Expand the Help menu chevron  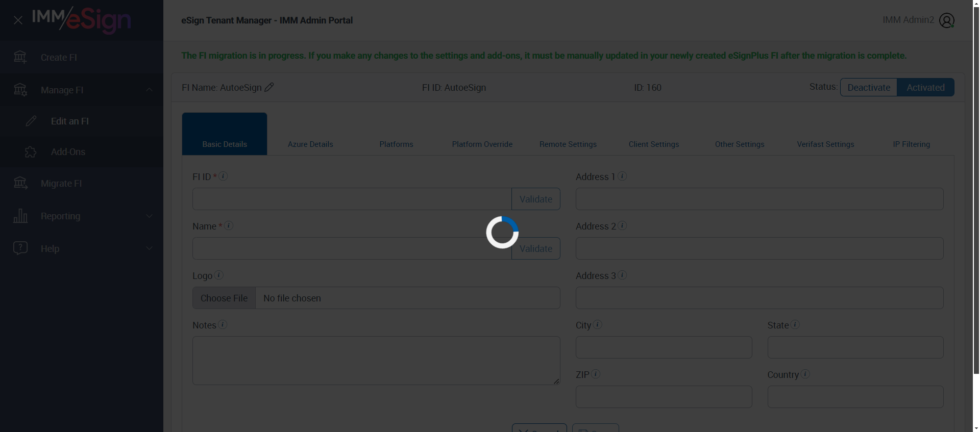149,248
